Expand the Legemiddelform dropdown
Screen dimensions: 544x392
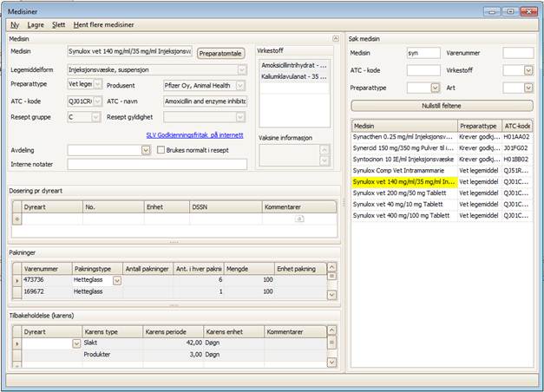[x=242, y=69]
